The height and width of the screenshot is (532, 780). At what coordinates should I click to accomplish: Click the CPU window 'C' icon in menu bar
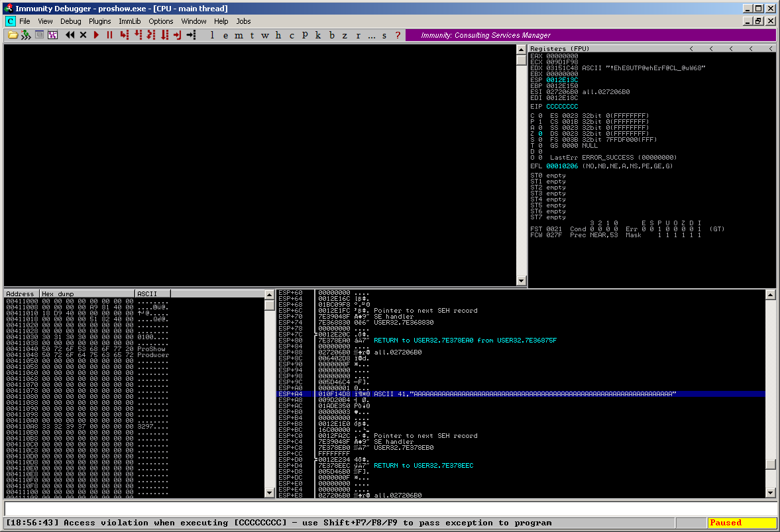(11, 21)
